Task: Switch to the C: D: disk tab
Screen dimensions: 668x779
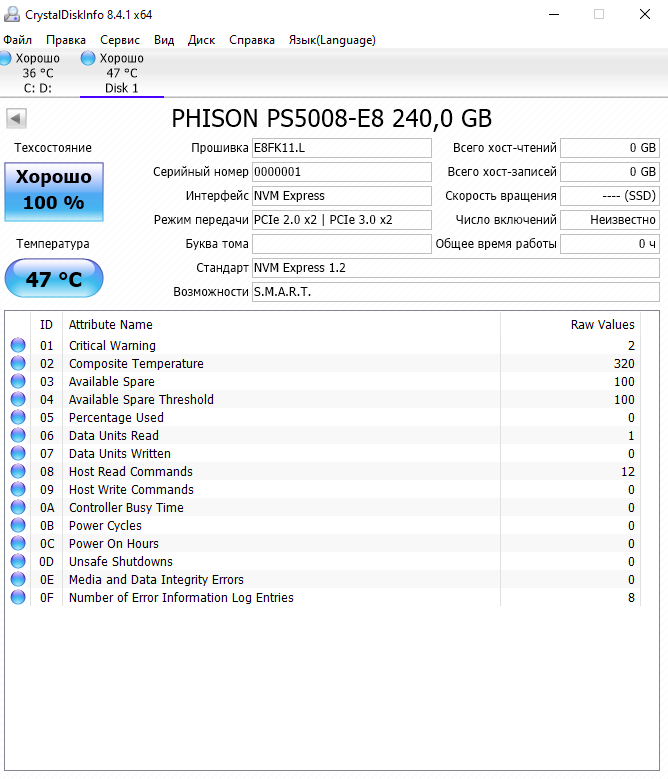Action: coord(38,73)
